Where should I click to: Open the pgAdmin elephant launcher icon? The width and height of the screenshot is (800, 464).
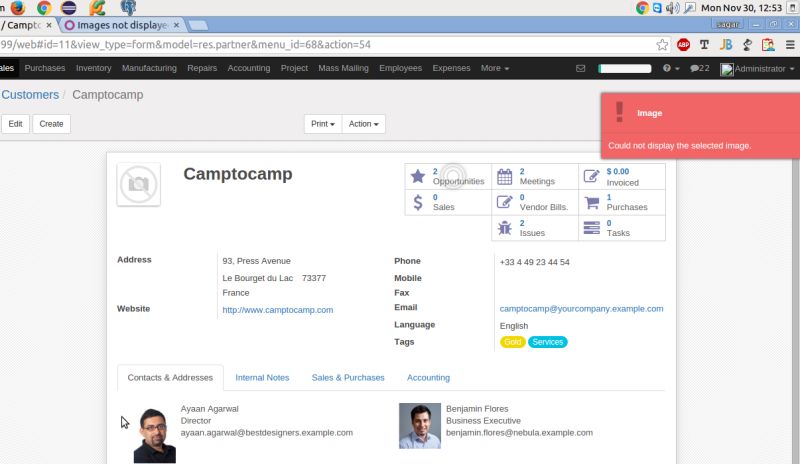coord(128,8)
